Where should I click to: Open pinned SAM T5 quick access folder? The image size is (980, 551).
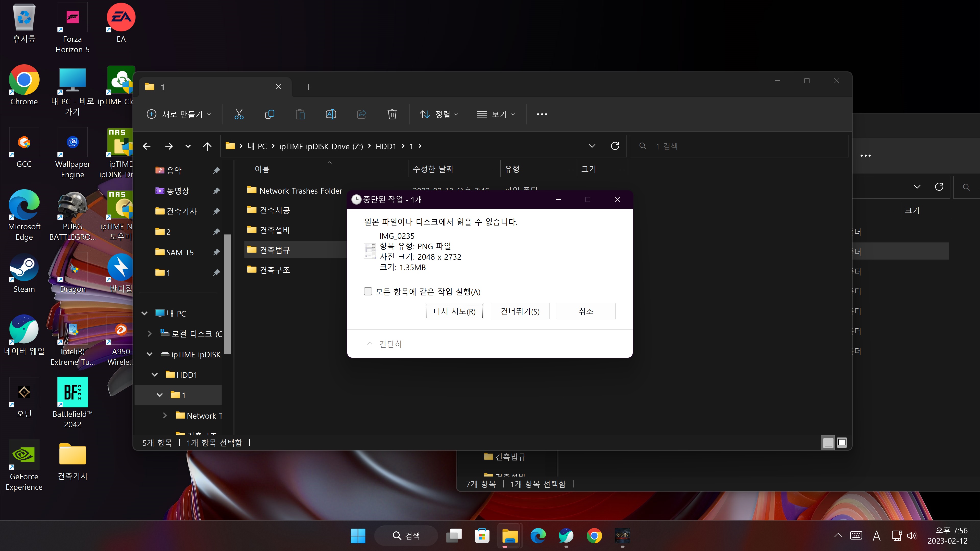click(180, 253)
